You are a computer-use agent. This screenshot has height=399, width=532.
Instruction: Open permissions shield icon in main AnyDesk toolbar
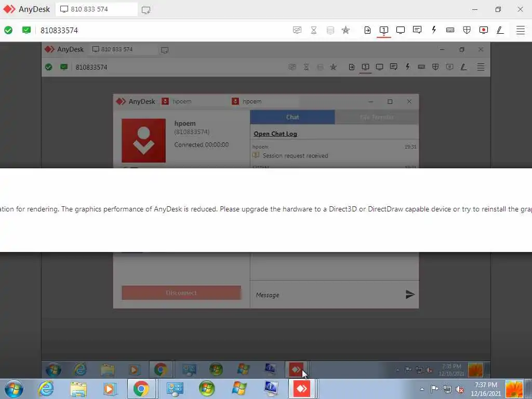467,30
